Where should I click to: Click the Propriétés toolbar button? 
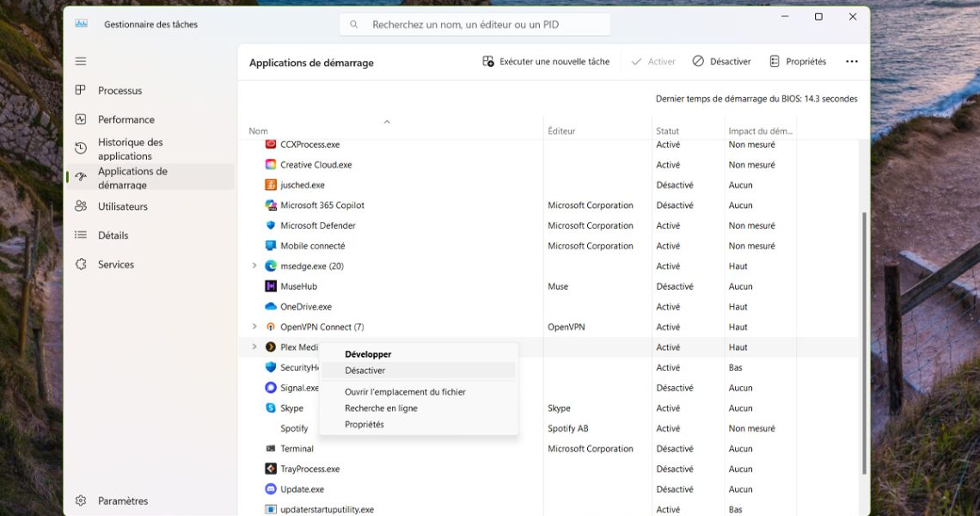click(797, 62)
